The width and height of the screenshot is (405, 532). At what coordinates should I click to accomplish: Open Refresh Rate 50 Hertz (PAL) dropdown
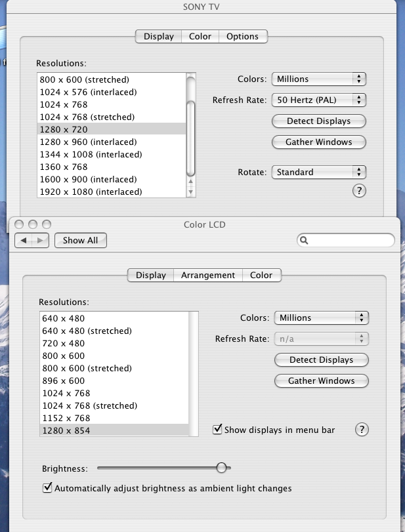click(x=319, y=100)
